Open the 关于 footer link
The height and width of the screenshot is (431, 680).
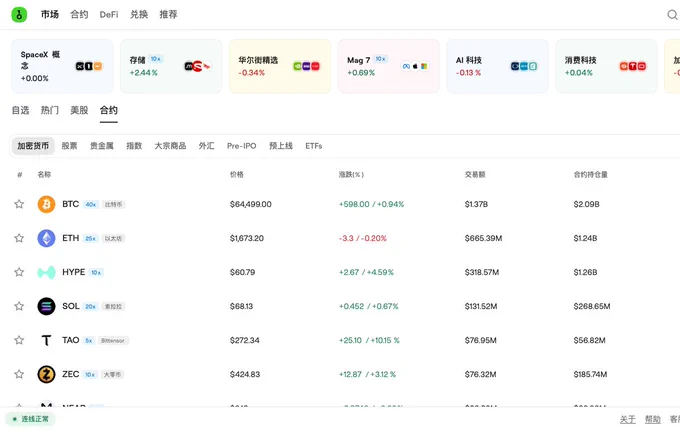click(628, 419)
